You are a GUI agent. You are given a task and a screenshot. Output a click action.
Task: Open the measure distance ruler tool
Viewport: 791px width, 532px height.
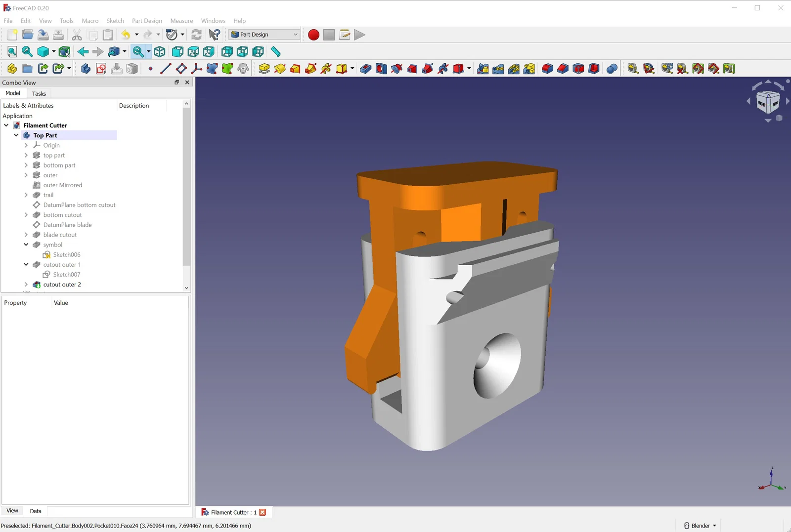click(x=275, y=52)
